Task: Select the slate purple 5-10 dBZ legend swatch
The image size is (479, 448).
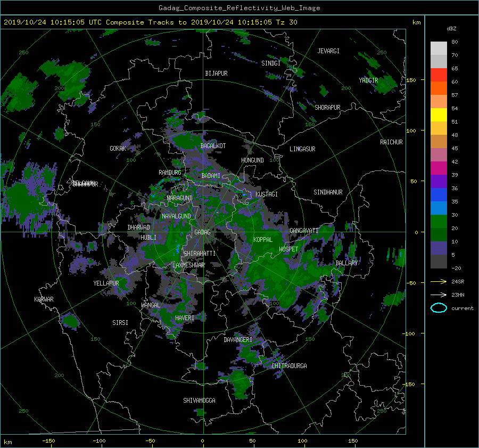Action: pos(439,248)
